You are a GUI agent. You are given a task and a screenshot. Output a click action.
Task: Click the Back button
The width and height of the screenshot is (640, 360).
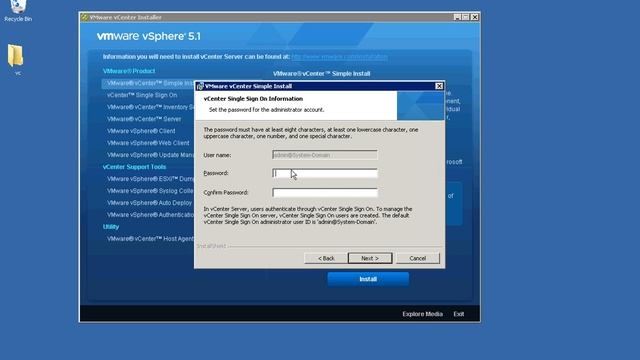point(326,258)
